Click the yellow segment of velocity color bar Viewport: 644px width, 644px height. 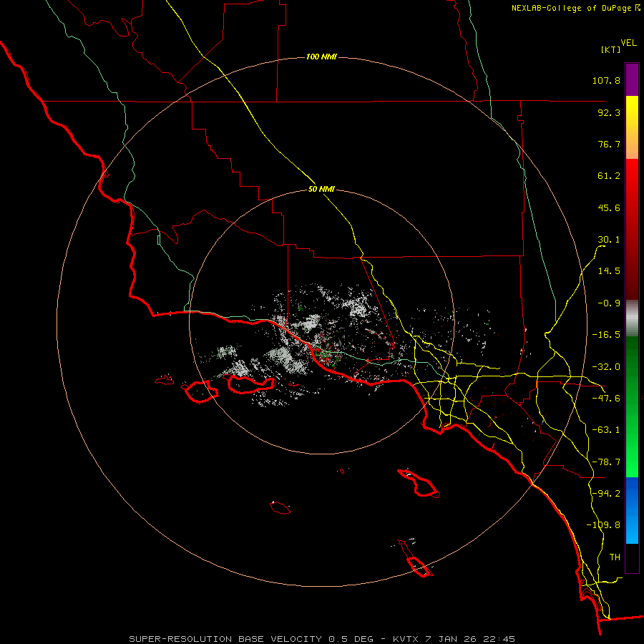632,127
